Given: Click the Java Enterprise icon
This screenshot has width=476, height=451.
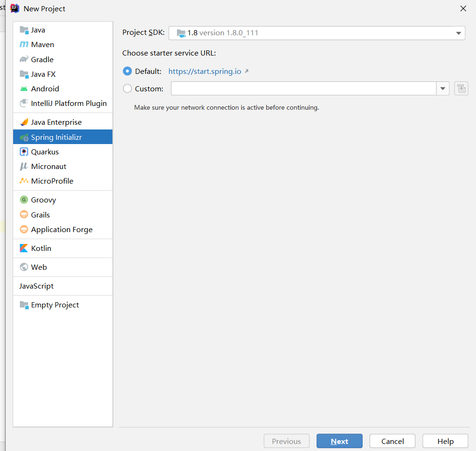Looking at the screenshot, I should (24, 122).
